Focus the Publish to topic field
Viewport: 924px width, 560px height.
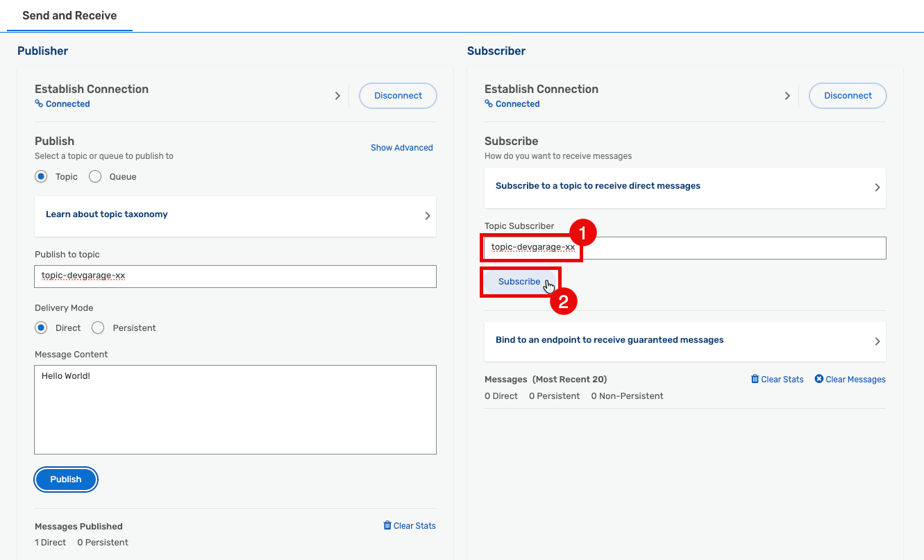click(235, 276)
